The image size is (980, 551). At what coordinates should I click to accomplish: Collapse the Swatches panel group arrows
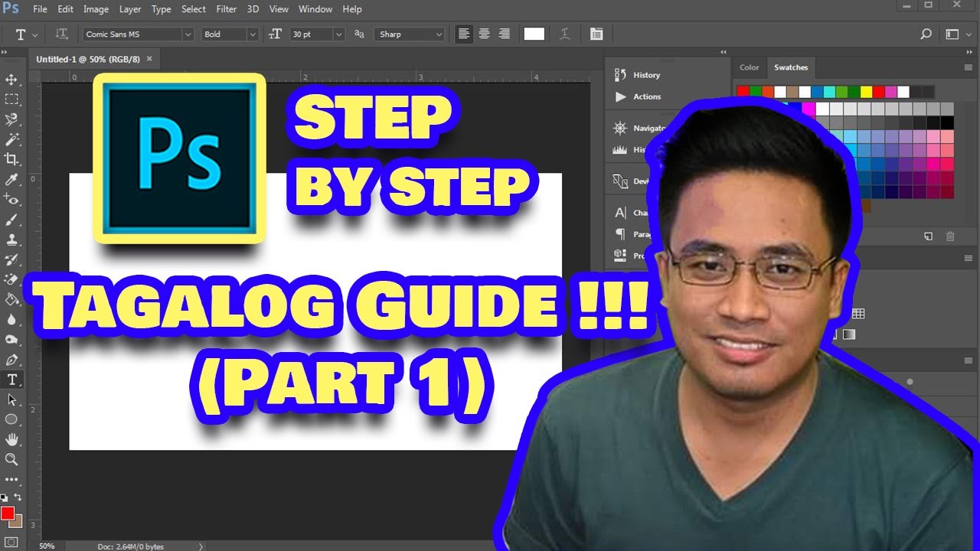(x=969, y=52)
